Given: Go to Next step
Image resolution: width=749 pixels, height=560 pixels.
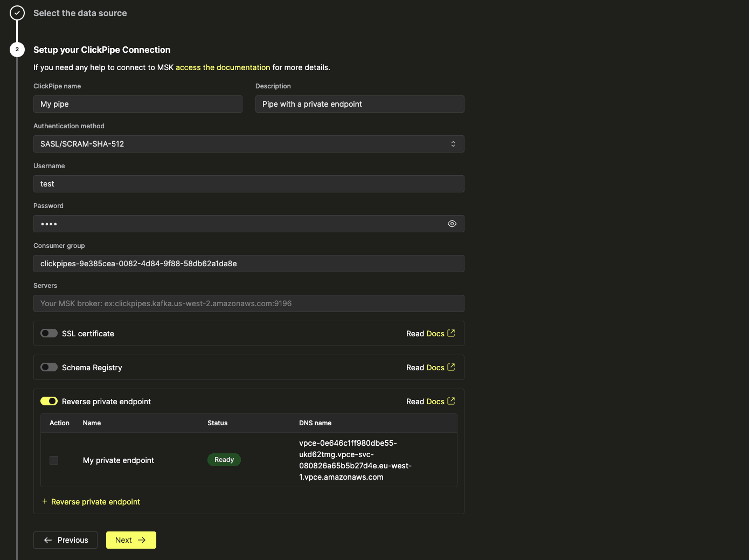Looking at the screenshot, I should point(131,540).
